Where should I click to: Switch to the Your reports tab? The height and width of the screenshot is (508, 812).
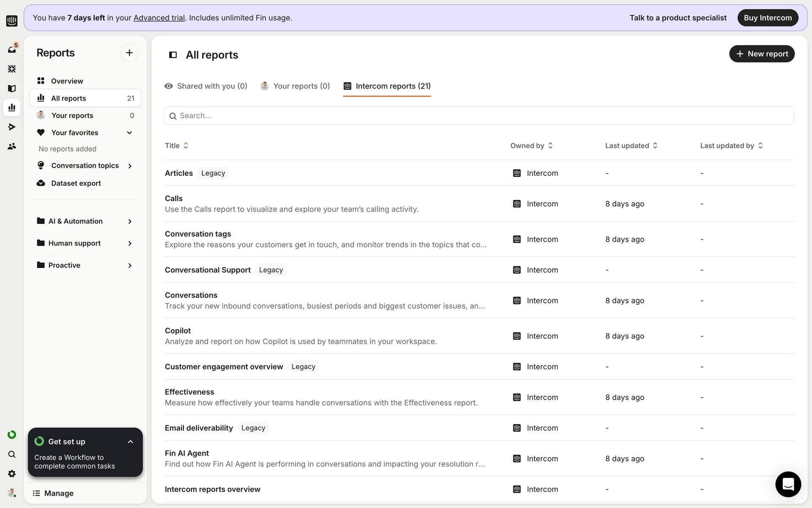(295, 86)
